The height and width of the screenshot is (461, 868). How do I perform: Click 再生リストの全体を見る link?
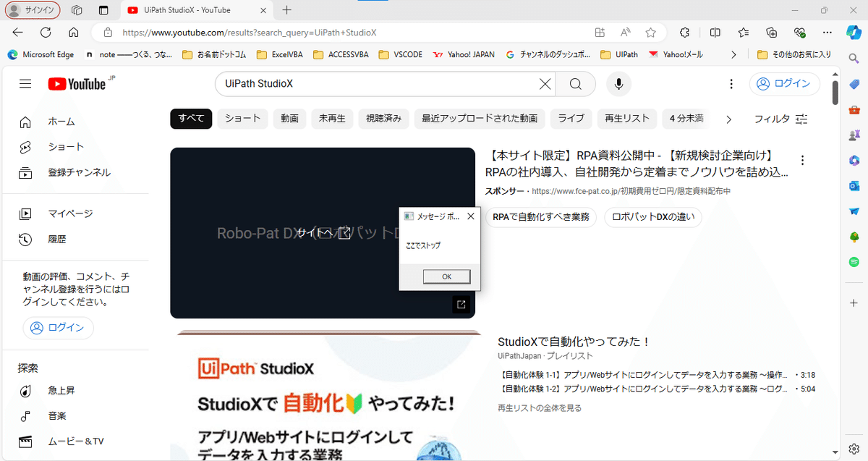click(540, 408)
